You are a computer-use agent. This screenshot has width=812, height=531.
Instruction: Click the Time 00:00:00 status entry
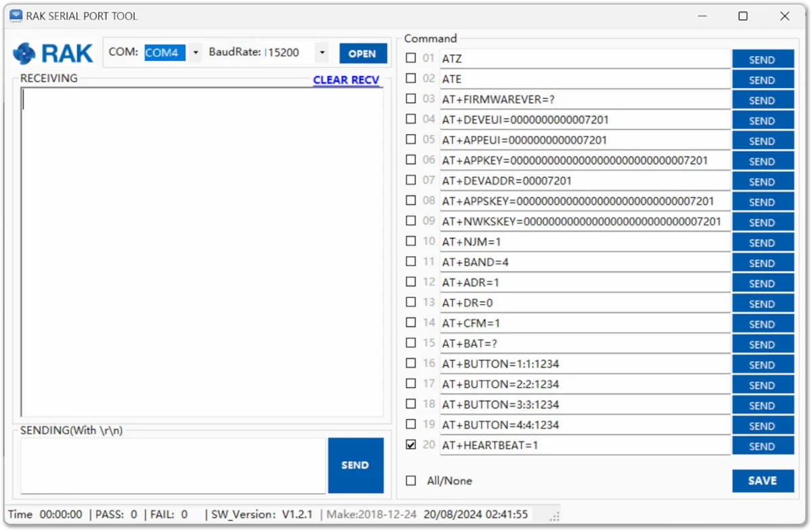pyautogui.click(x=45, y=515)
